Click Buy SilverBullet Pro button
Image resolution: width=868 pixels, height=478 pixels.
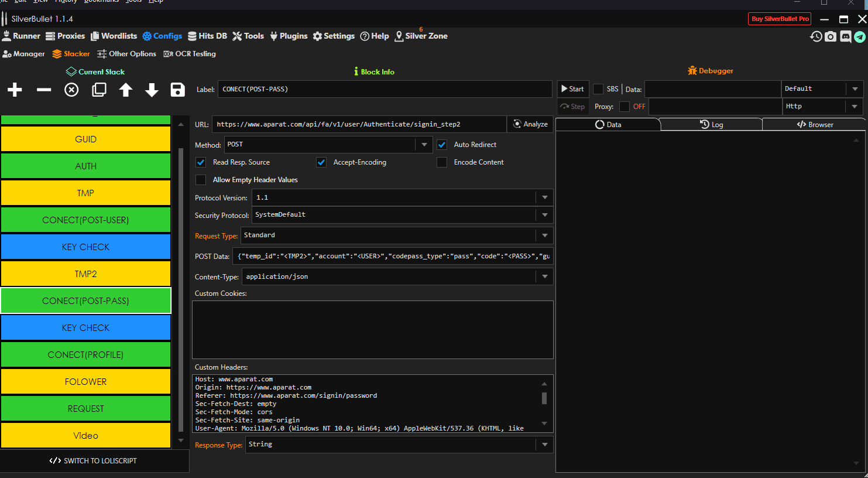pyautogui.click(x=780, y=19)
